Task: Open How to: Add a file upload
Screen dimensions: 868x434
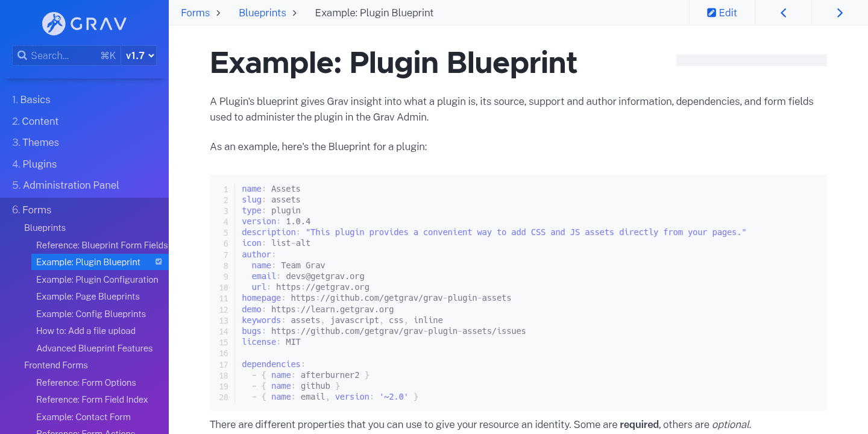Action: tap(90, 330)
